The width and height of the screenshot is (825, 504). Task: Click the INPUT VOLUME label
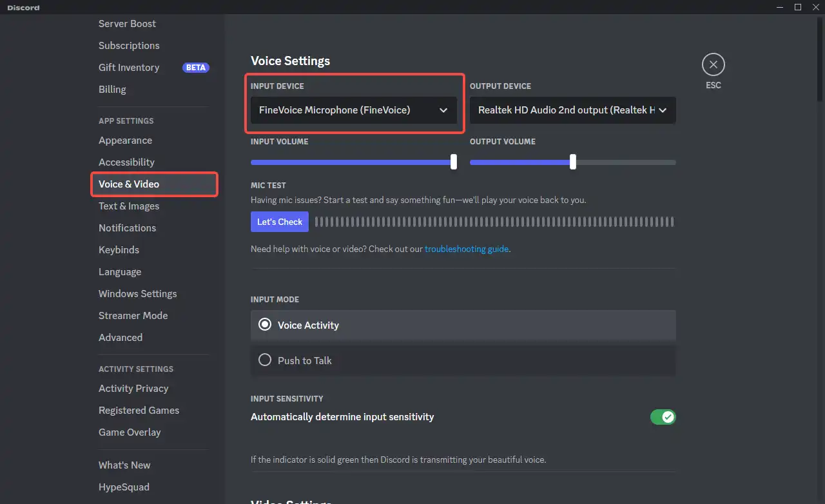tap(279, 142)
